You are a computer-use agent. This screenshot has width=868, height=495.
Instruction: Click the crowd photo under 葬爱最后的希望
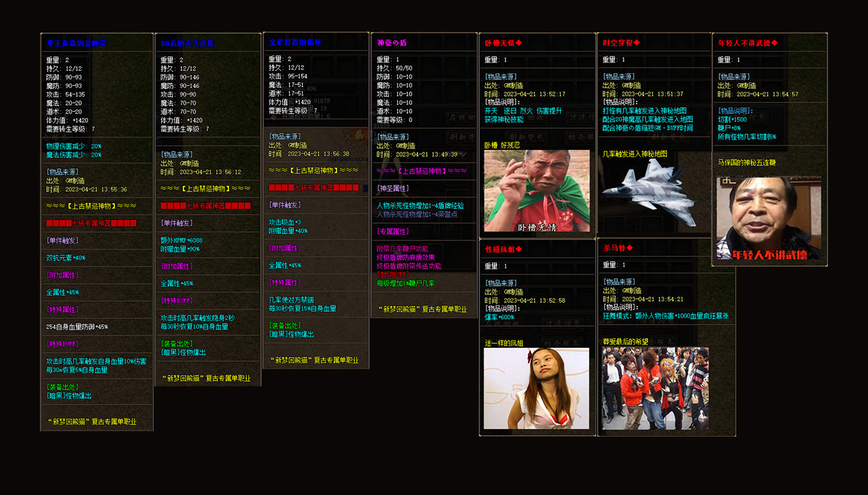point(655,388)
